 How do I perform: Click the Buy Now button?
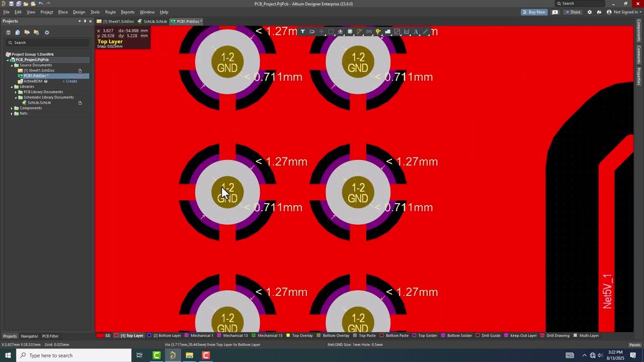point(534,12)
